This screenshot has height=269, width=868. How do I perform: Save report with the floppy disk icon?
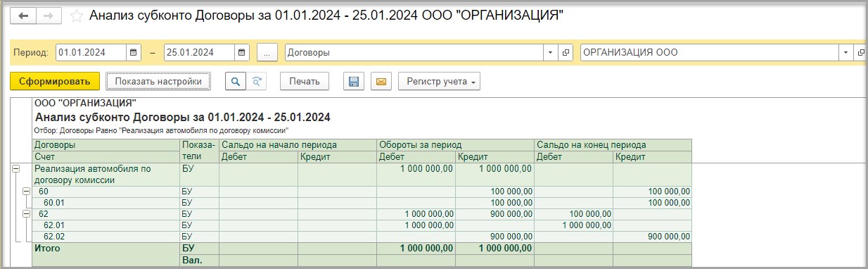354,81
